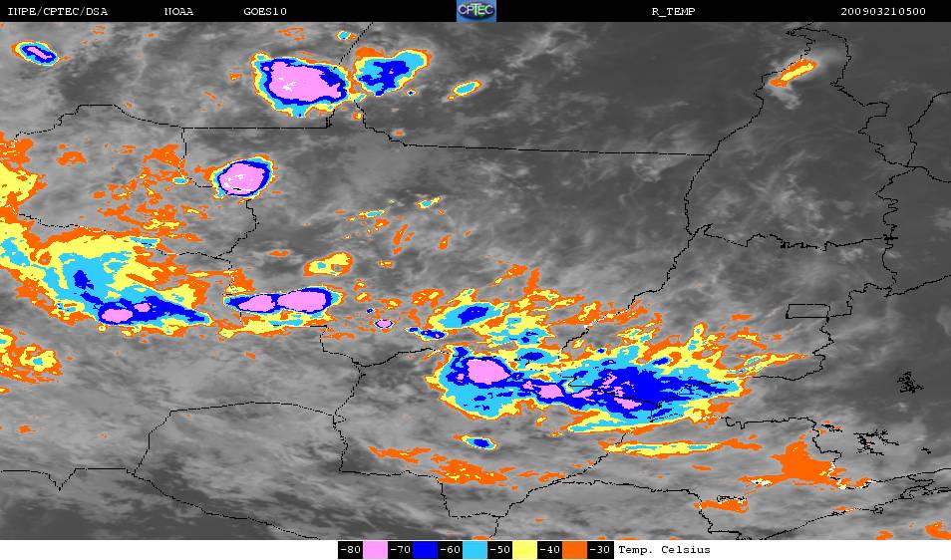The height and width of the screenshot is (560, 951).
Task: Select the INPE/CPTEC/DSA header label
Action: pyautogui.click(x=58, y=12)
